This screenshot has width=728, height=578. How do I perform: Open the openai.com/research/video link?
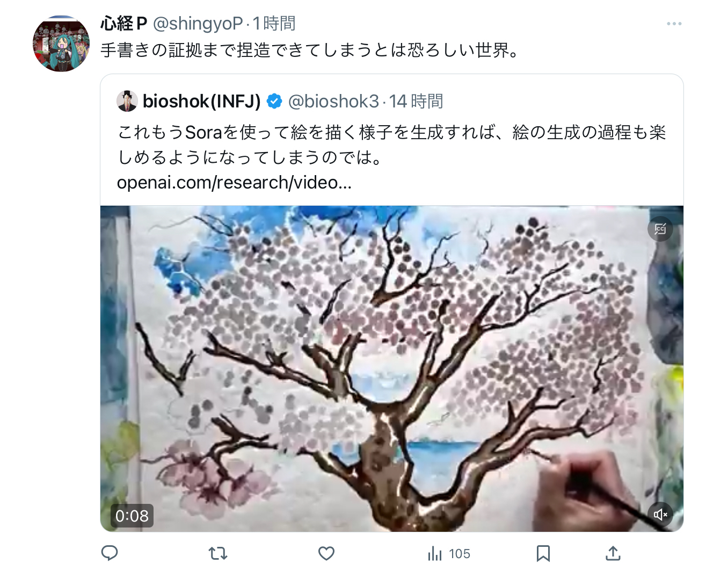pyautogui.click(x=234, y=183)
